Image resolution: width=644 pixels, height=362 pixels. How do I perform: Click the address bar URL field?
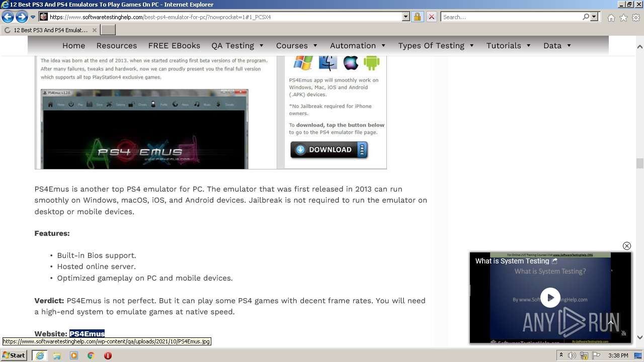[x=224, y=17]
